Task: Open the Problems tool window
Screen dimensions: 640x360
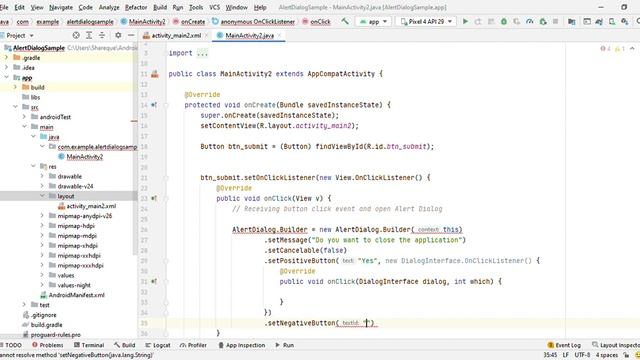Action: point(47,345)
